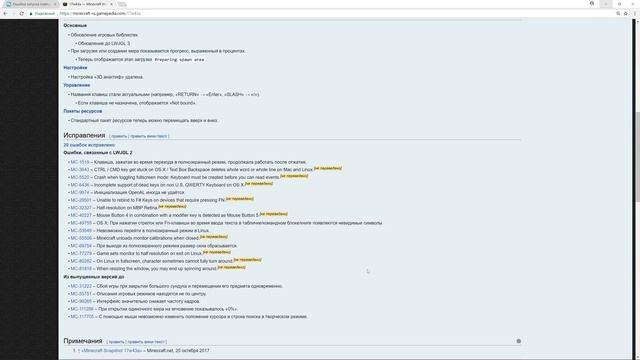640x360 pixels.
Task: Open bug report MC-32327
Action: click(81, 208)
